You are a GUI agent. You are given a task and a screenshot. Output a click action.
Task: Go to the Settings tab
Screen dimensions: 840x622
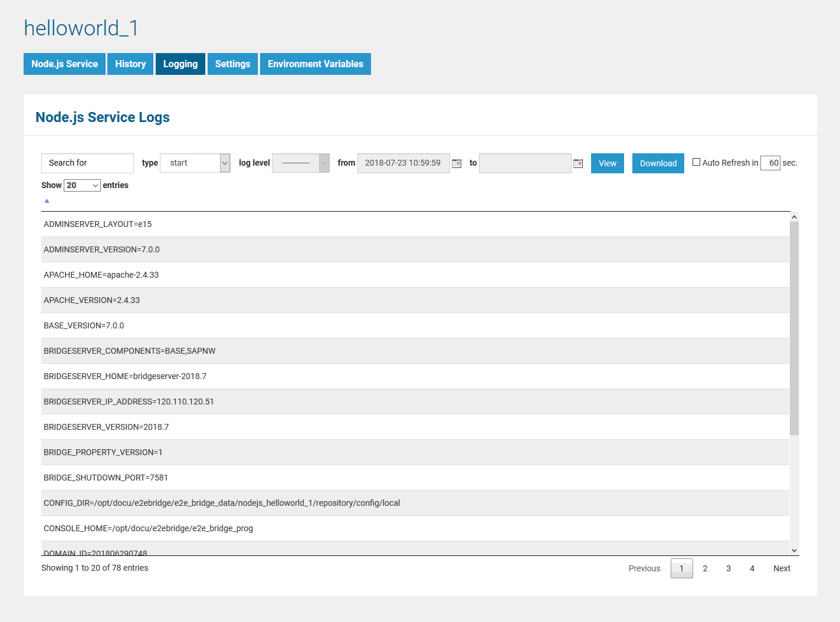click(232, 64)
